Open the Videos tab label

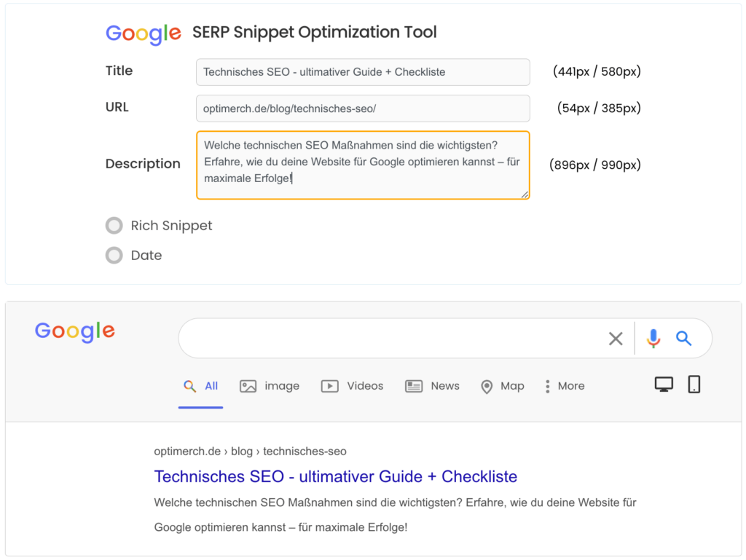click(x=365, y=386)
